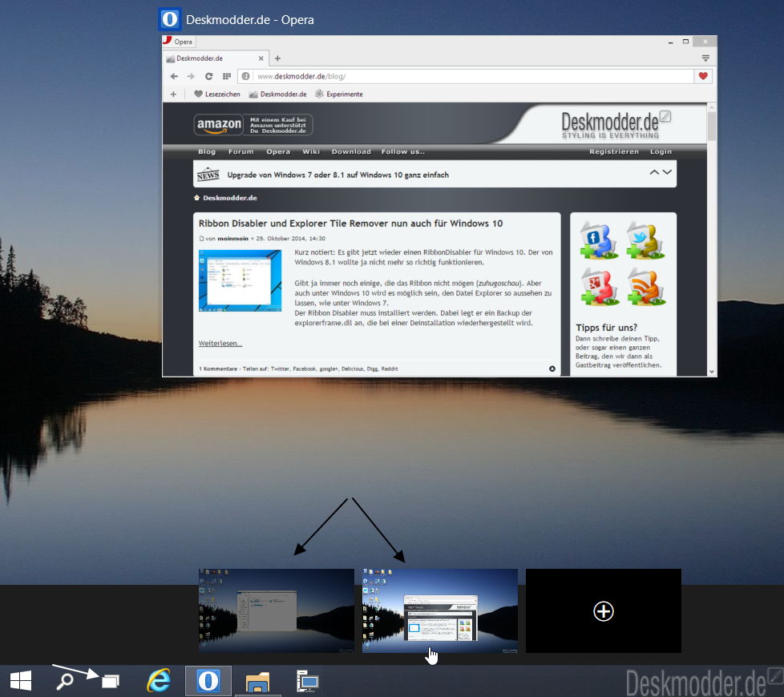This screenshot has height=697, width=784.
Task: Open the tab menu icon beside the tab bar
Action: coord(705,58)
